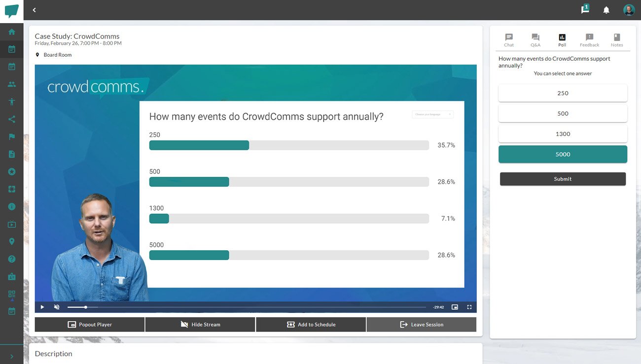Play the video stream

(42, 307)
